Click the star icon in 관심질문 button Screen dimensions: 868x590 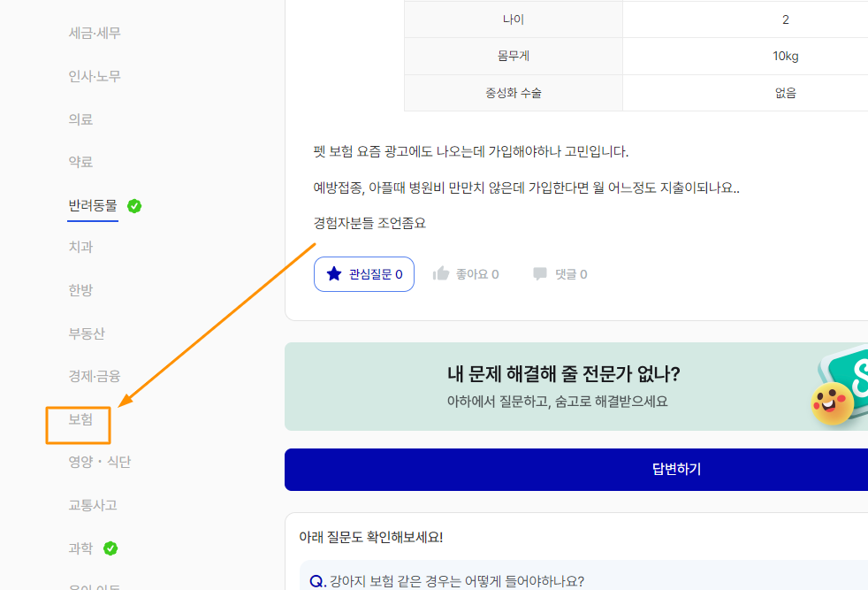[333, 274]
